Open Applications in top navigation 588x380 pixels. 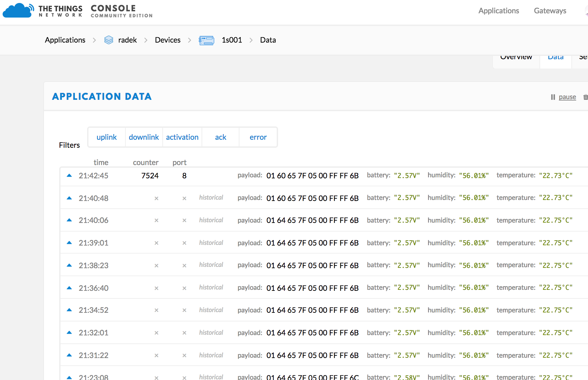click(x=499, y=11)
